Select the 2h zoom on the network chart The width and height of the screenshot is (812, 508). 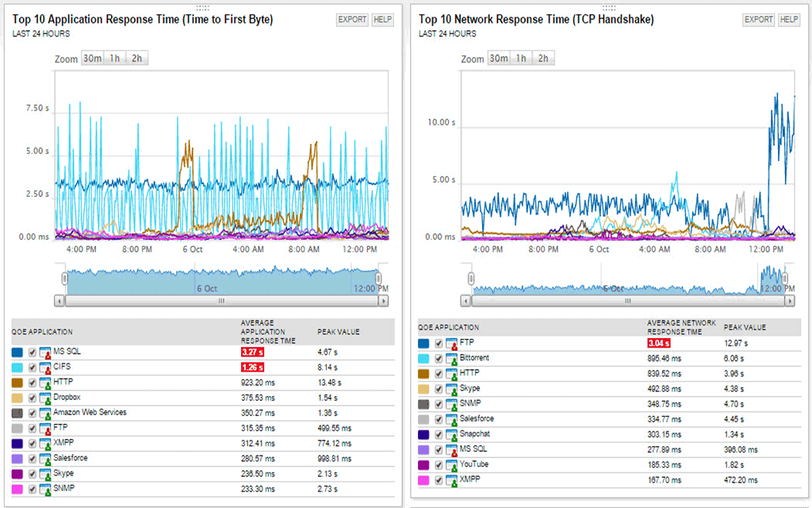(545, 58)
